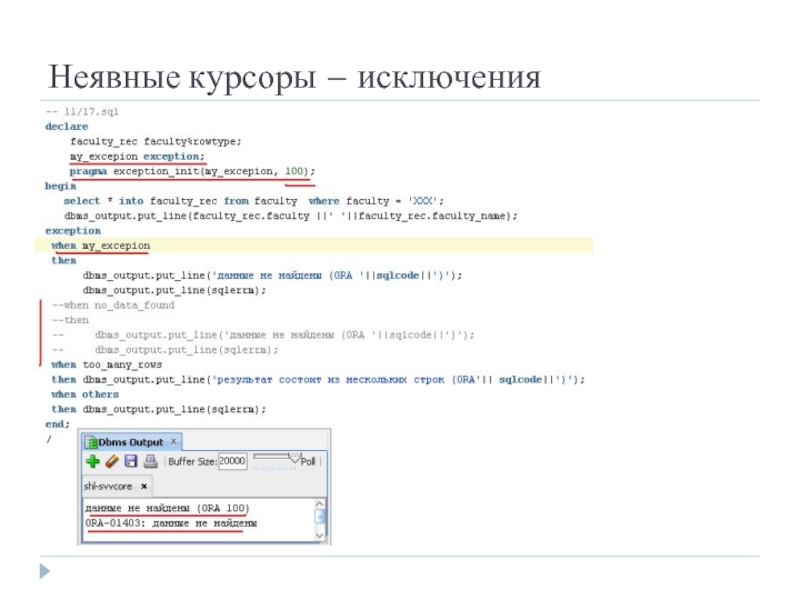Click the green plus enable output icon

click(92, 462)
